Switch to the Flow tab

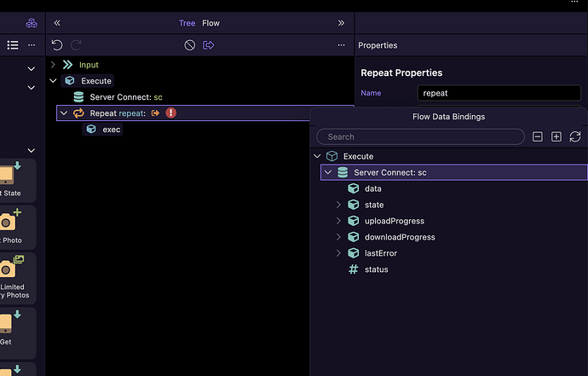click(x=210, y=23)
